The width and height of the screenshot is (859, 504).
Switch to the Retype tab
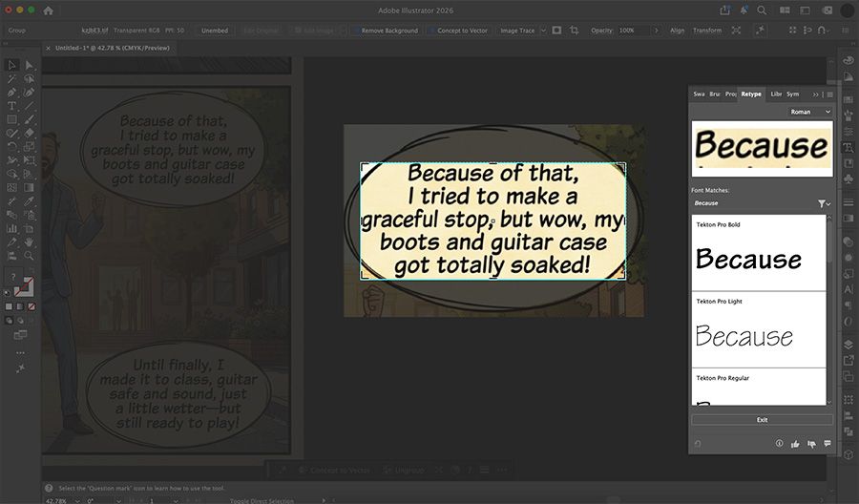pyautogui.click(x=751, y=94)
